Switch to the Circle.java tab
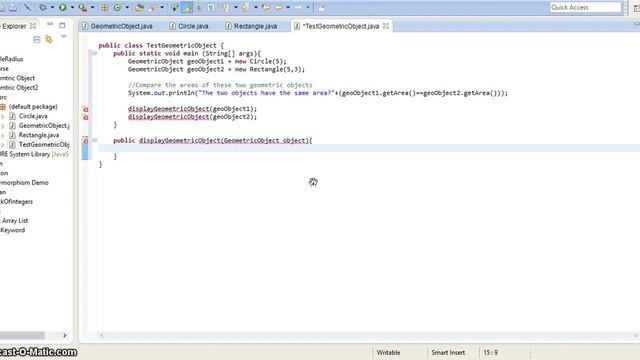Screen dimensions: 640x360 189,26
